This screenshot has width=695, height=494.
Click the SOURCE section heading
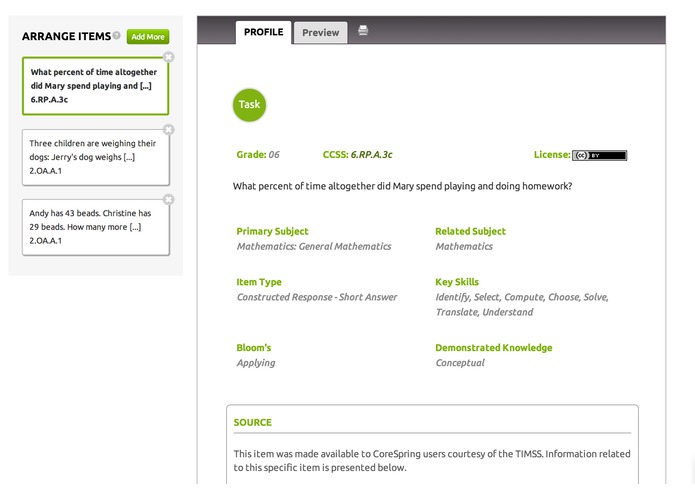pos(253,422)
